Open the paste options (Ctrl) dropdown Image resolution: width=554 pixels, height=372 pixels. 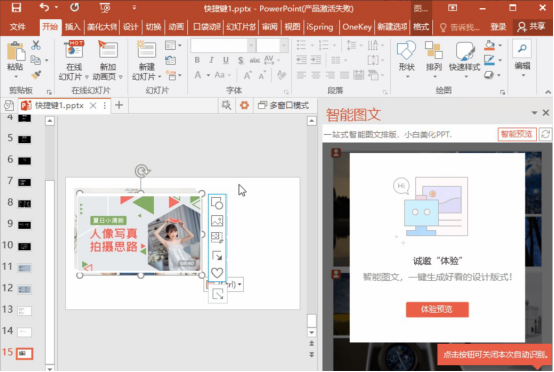(x=240, y=284)
